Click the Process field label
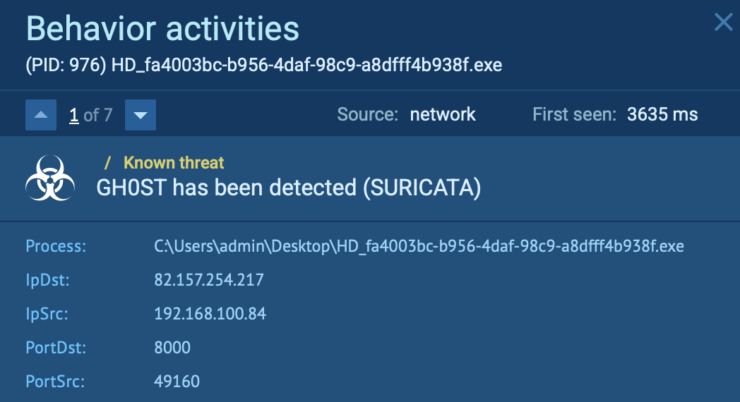The height and width of the screenshot is (402, 740). pyautogui.click(x=57, y=246)
